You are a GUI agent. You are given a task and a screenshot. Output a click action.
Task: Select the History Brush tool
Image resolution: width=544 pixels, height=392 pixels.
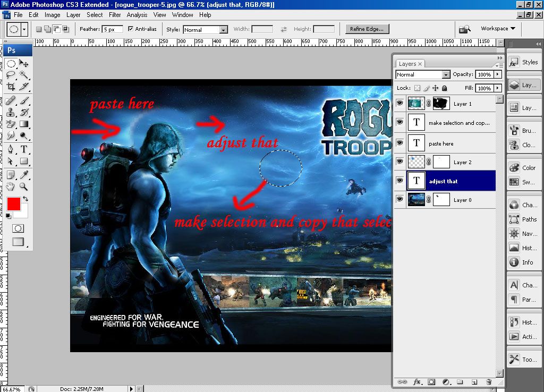(x=23, y=113)
